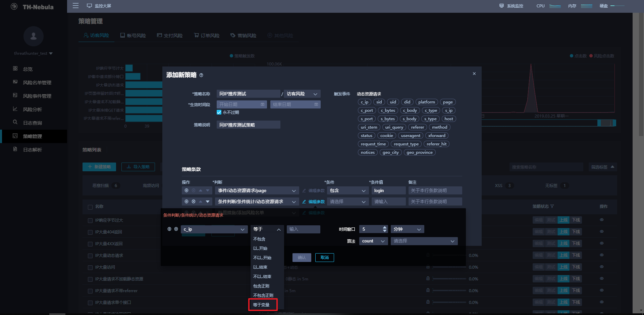Screen dimensions: 644x315
Task: Check the select-all 名称 header checkbox
Action: (90, 207)
